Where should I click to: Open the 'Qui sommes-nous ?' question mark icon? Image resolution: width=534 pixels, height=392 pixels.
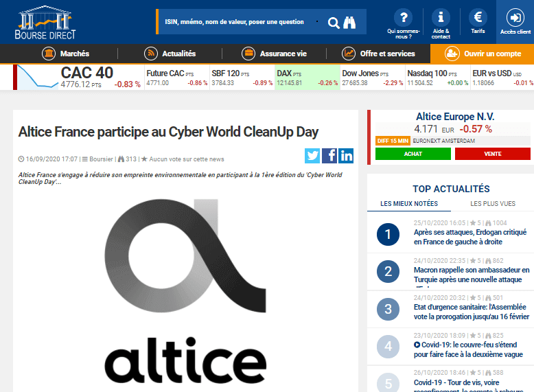point(404,17)
